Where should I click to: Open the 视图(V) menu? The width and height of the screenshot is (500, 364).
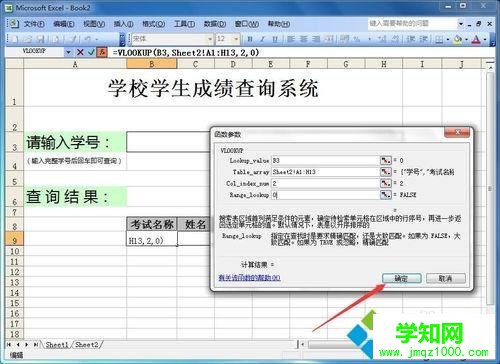[x=94, y=24]
